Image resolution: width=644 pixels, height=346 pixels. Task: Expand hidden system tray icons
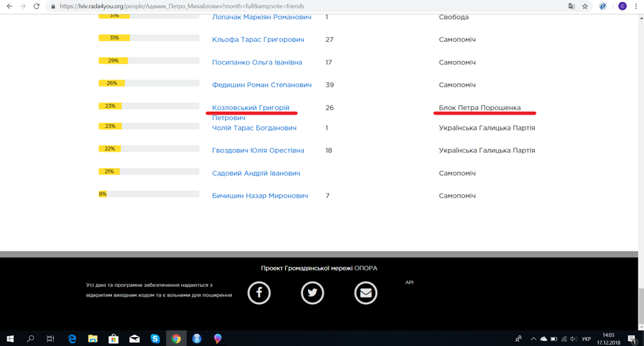[534, 339]
